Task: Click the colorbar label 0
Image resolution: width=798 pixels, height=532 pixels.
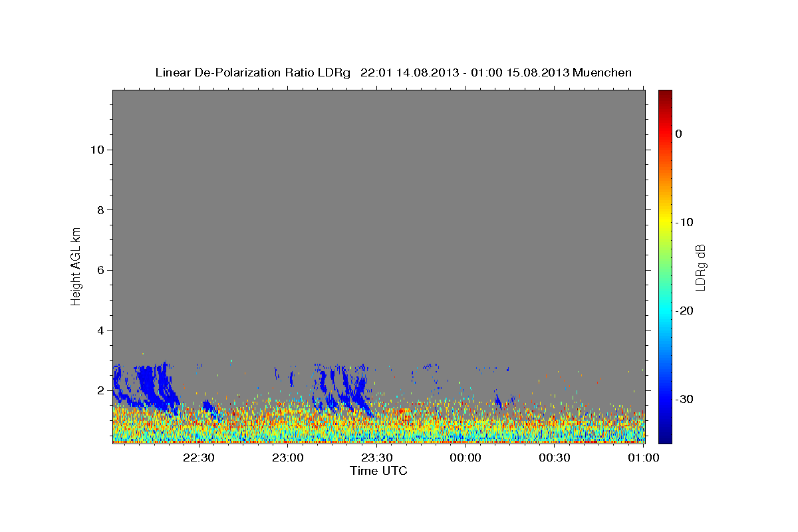Action: 678,134
